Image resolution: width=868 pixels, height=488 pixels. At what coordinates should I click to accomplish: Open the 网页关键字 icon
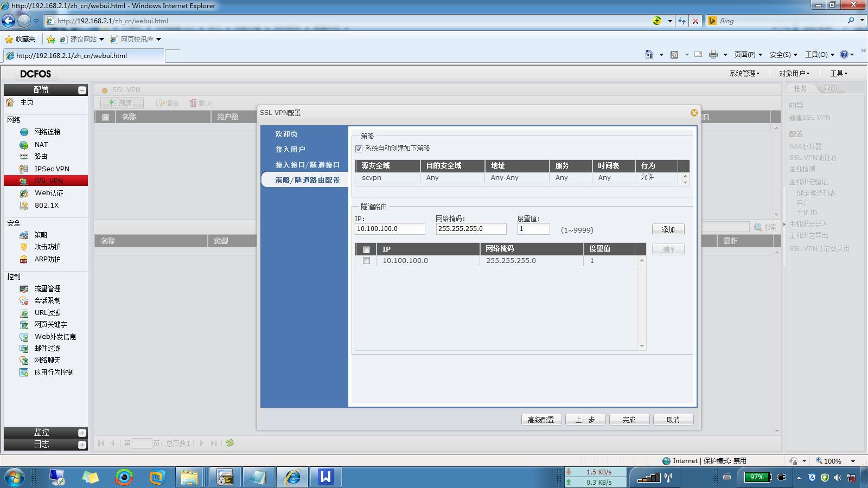(24, 324)
